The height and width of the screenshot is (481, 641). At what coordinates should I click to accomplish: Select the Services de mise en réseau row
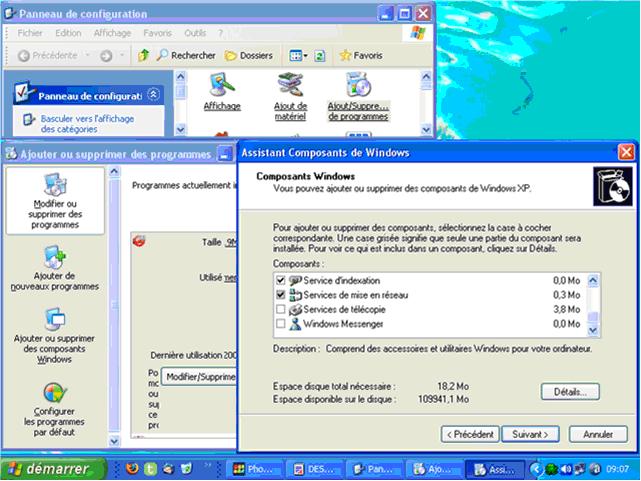[430, 295]
